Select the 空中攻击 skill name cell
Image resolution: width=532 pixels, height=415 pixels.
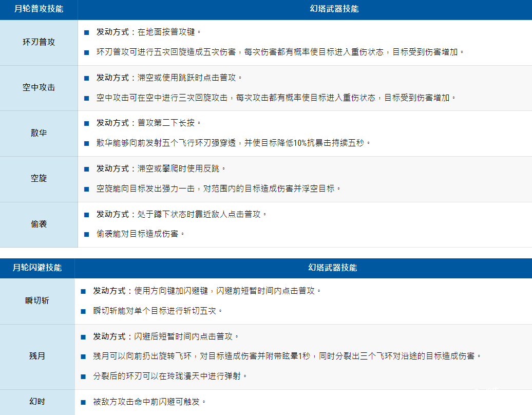click(x=39, y=88)
